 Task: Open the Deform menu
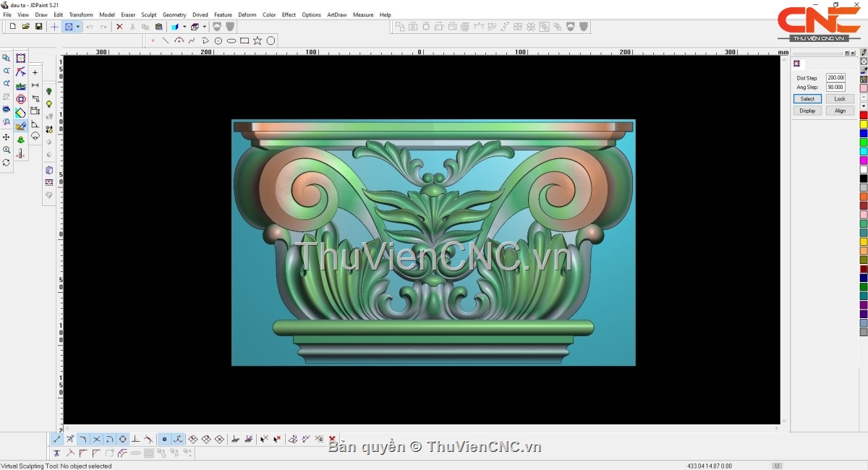point(247,14)
